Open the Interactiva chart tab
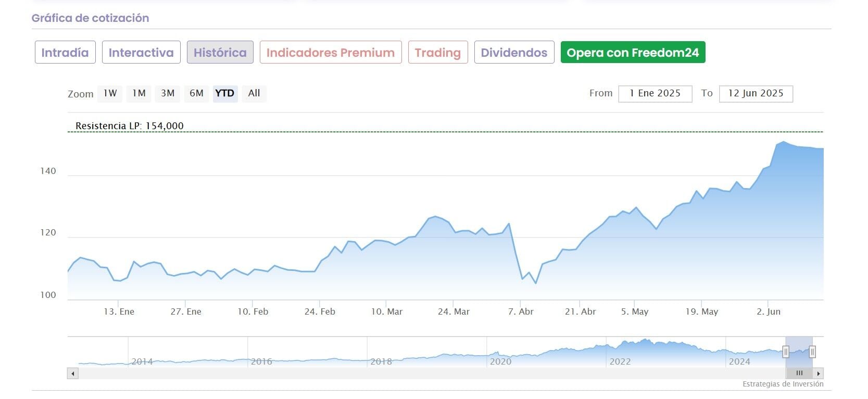 pos(141,53)
